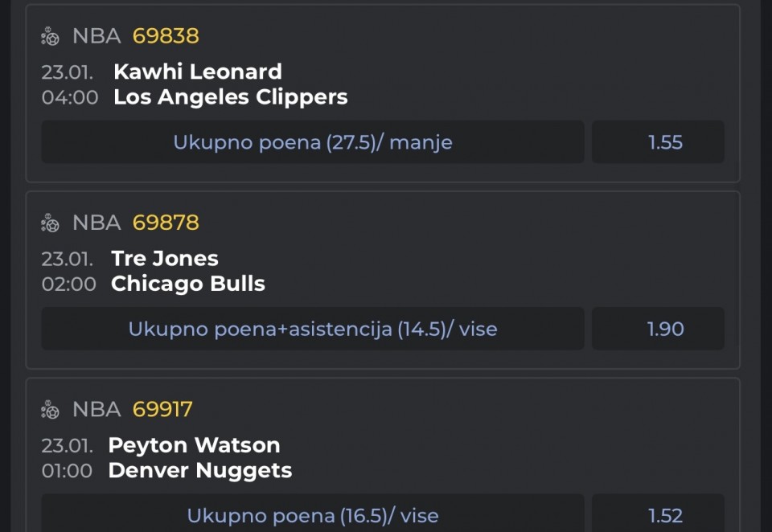Open the Denver Nuggets team
772x532 pixels.
pyautogui.click(x=200, y=470)
